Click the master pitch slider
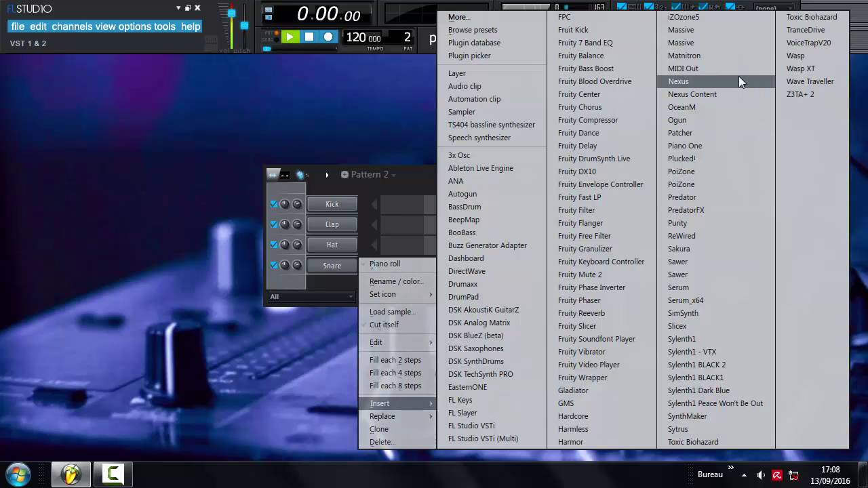 [244, 26]
